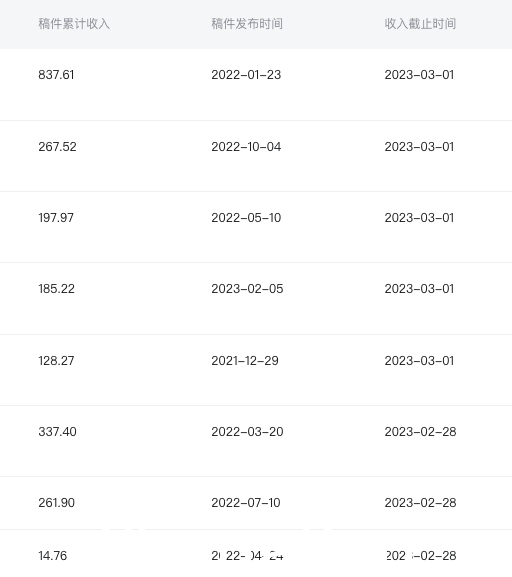
Task: Click publish date 2022-01-23
Action: click(x=246, y=75)
